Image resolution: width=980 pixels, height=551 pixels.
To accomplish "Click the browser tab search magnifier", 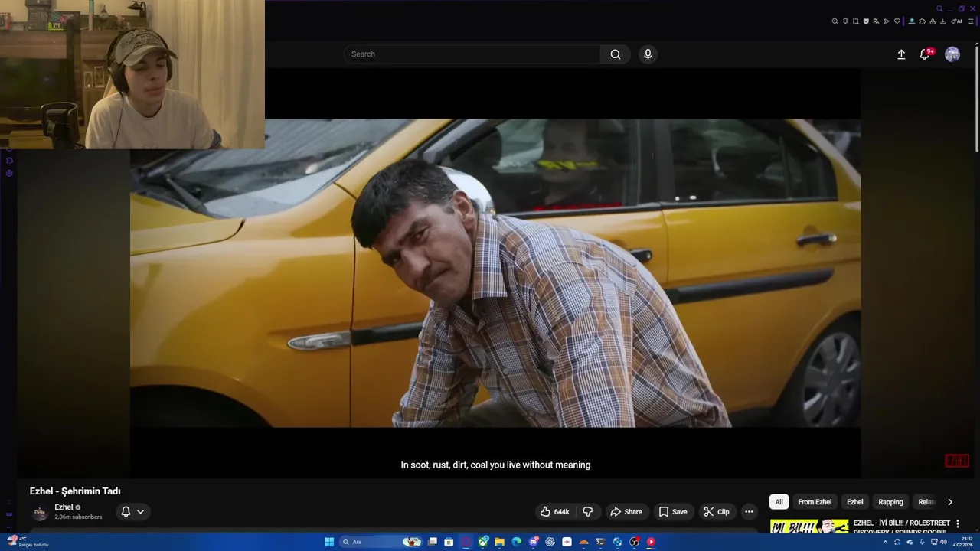I will pos(939,9).
